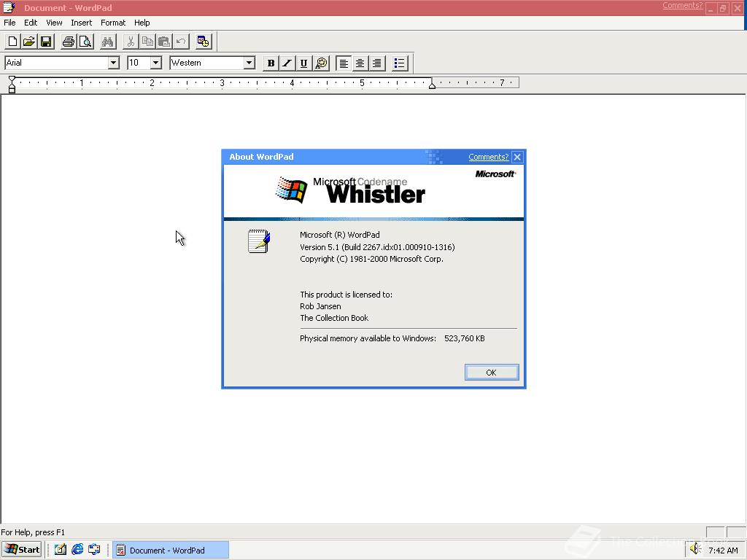Click the Print icon in the toolbar
This screenshot has width=747, height=560.
point(69,42)
